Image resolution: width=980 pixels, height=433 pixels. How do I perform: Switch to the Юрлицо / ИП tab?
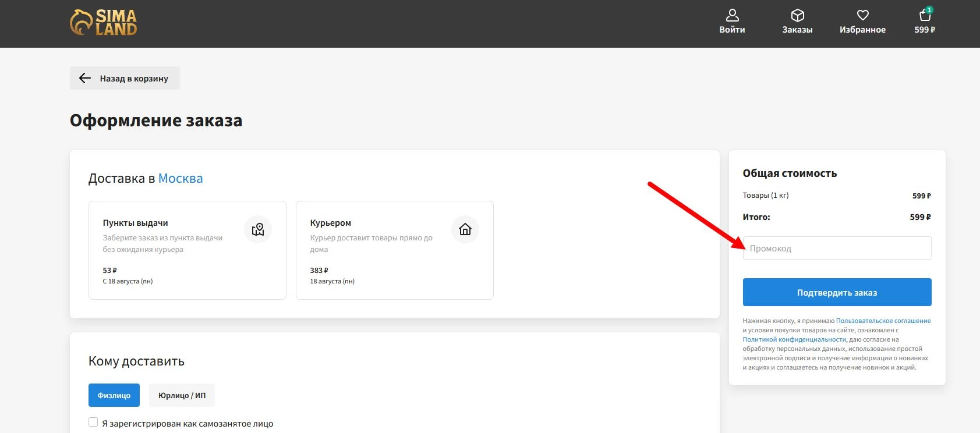coord(182,395)
